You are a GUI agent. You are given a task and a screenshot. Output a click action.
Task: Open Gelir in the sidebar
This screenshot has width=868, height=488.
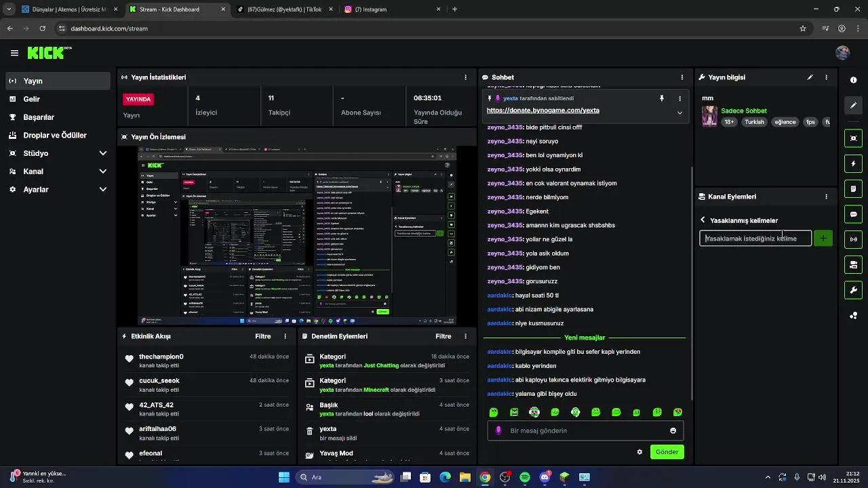pyautogui.click(x=58, y=99)
